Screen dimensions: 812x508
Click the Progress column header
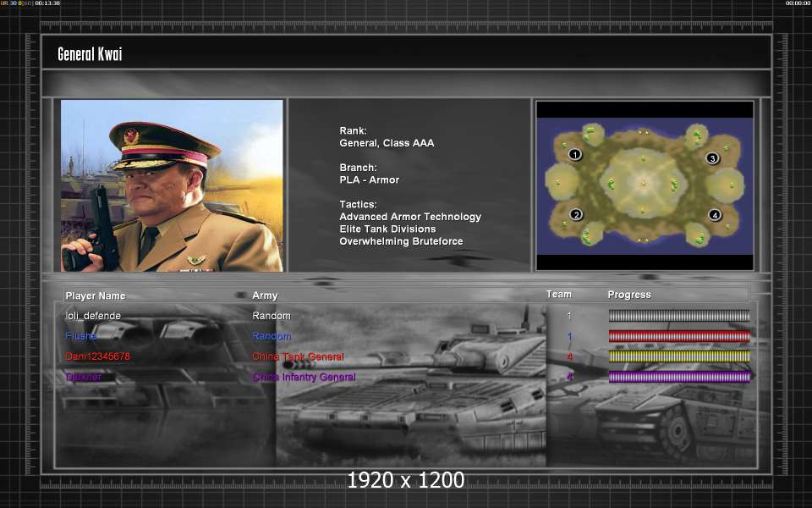(x=629, y=295)
